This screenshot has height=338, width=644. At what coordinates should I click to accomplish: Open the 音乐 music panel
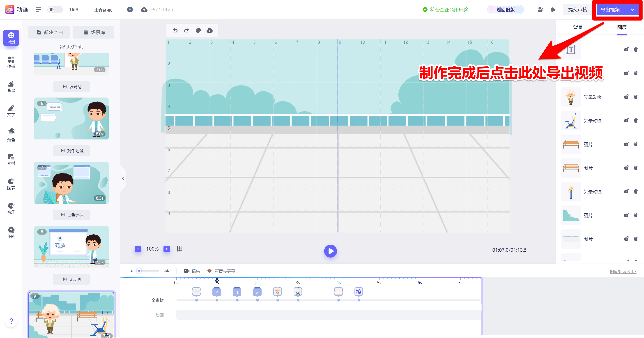click(11, 208)
